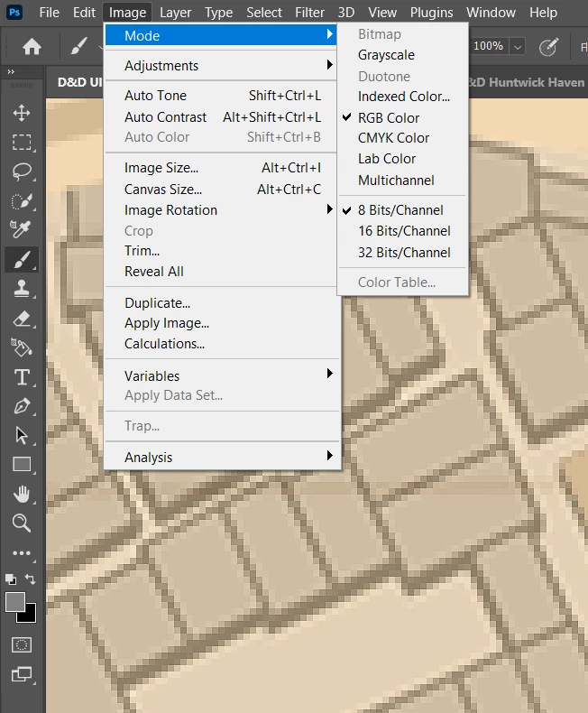588x713 pixels.
Task: Open Canvas Size dialog
Action: [221, 190]
